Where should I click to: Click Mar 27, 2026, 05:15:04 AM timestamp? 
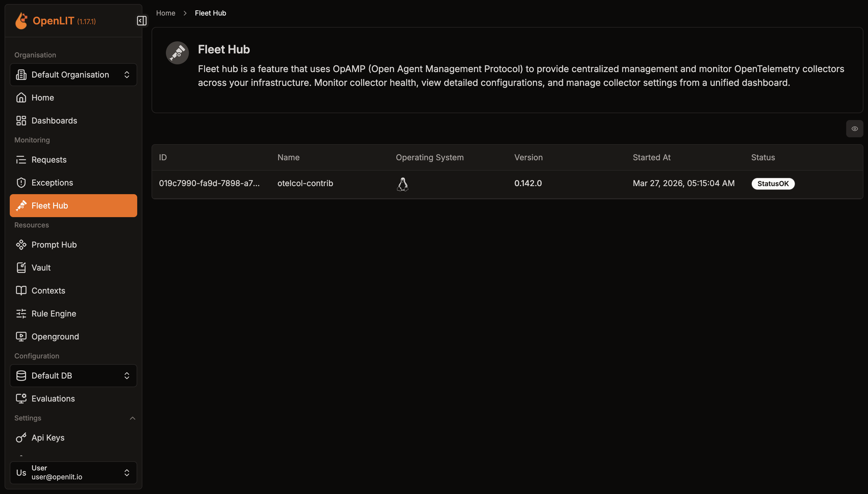tap(683, 183)
